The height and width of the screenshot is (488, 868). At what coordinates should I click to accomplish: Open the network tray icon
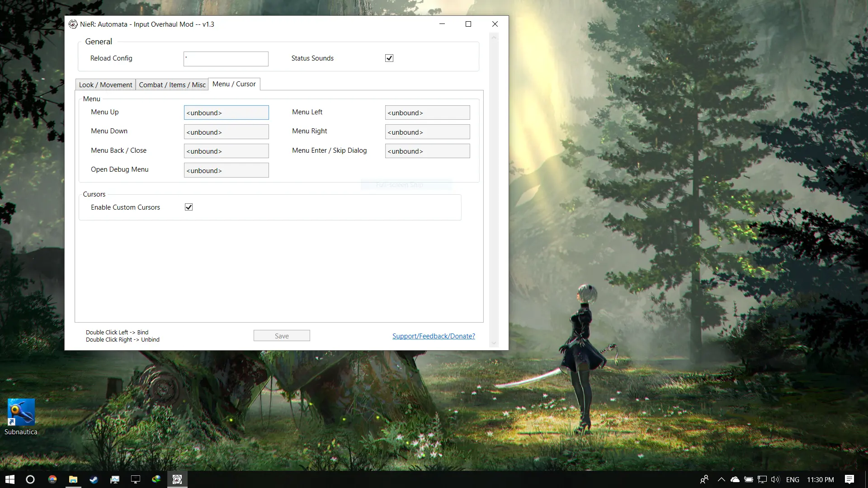click(762, 479)
